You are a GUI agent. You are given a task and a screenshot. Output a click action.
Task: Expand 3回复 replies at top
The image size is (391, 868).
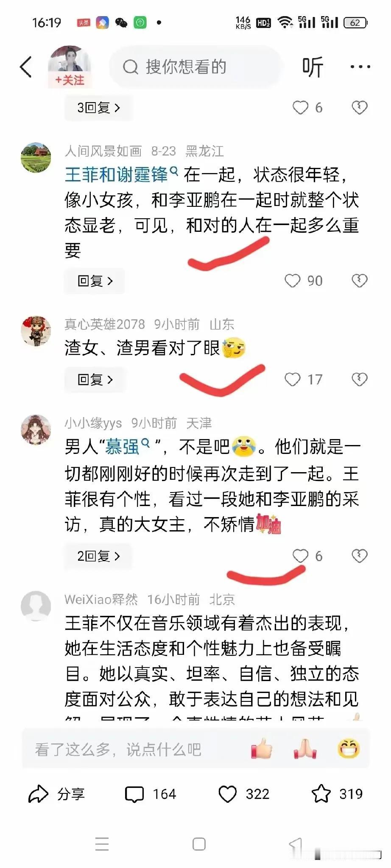(x=98, y=108)
